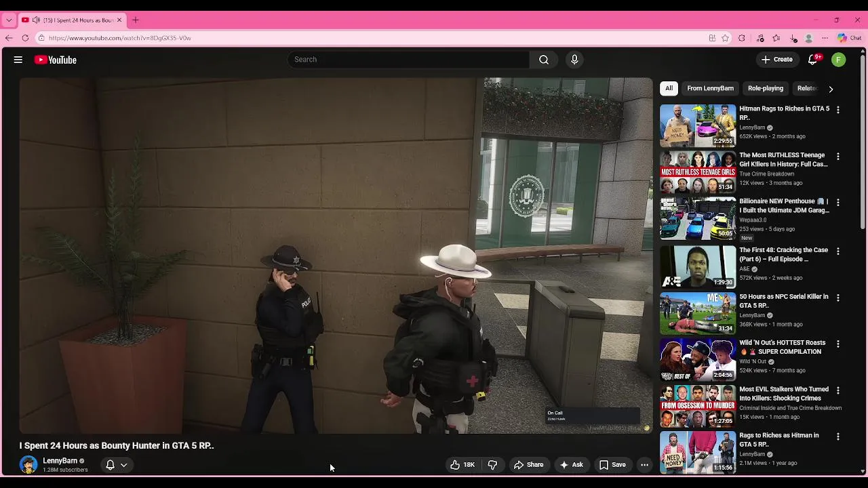868x488 pixels.
Task: Expand notification preferences dropdown arrow
Action: (x=124, y=465)
